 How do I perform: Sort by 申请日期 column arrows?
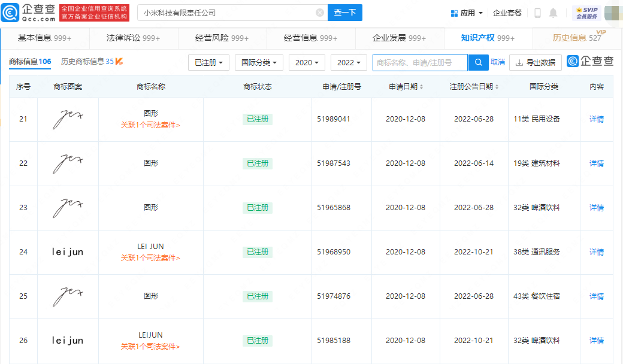click(421, 87)
